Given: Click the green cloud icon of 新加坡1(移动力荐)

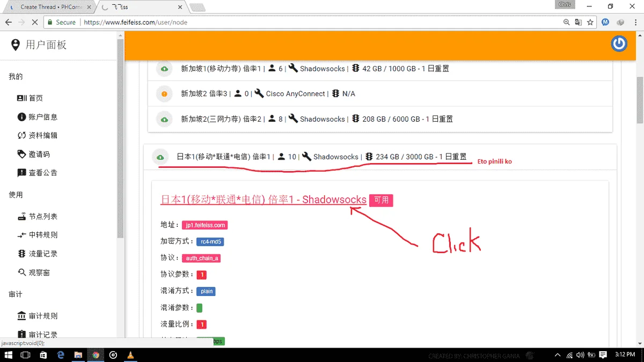Looking at the screenshot, I should (x=164, y=69).
